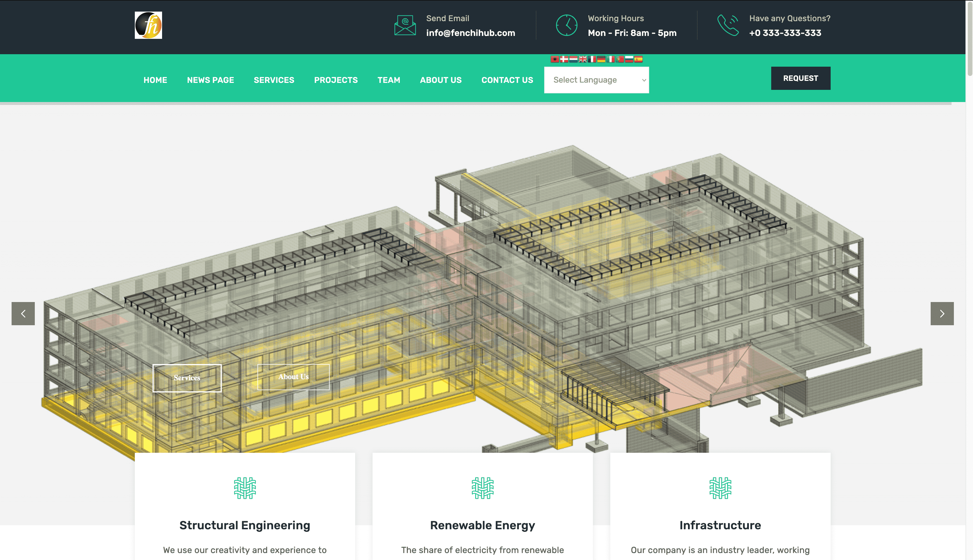Open the Select Language dropdown

click(596, 80)
